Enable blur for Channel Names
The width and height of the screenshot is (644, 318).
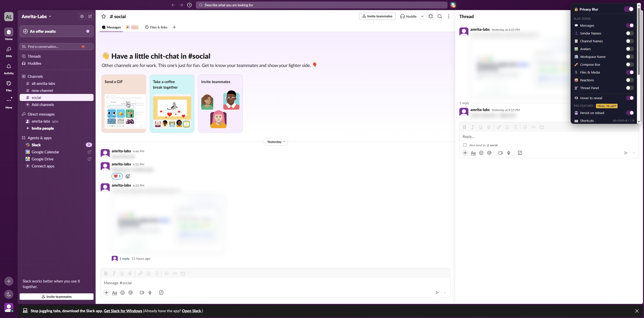(x=630, y=41)
